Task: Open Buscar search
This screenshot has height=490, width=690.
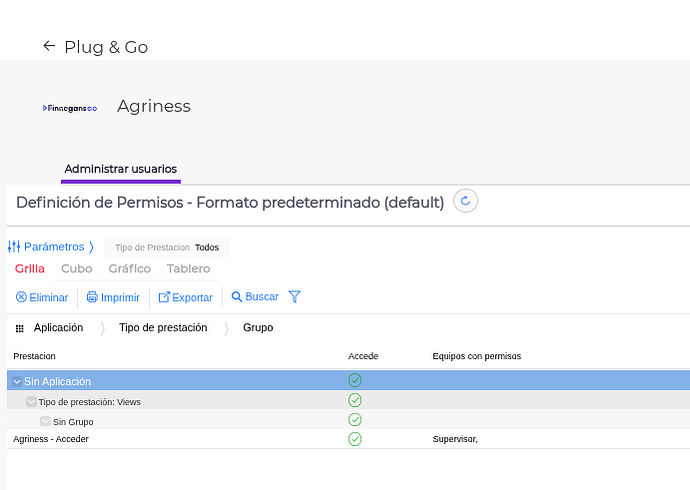Action: tap(255, 297)
